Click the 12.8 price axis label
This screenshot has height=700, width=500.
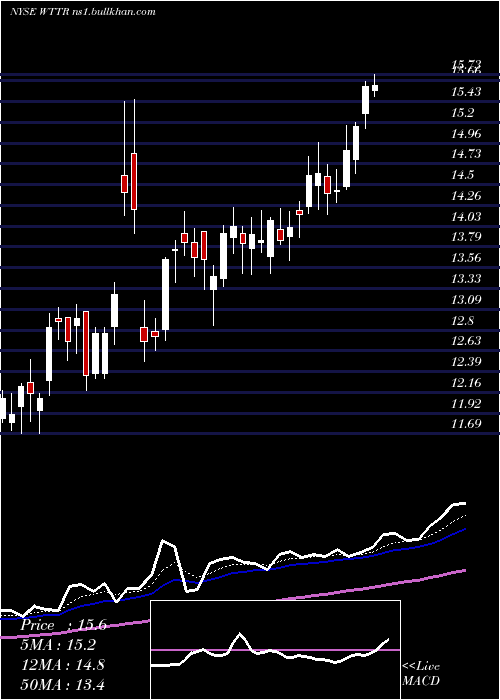[x=462, y=321]
